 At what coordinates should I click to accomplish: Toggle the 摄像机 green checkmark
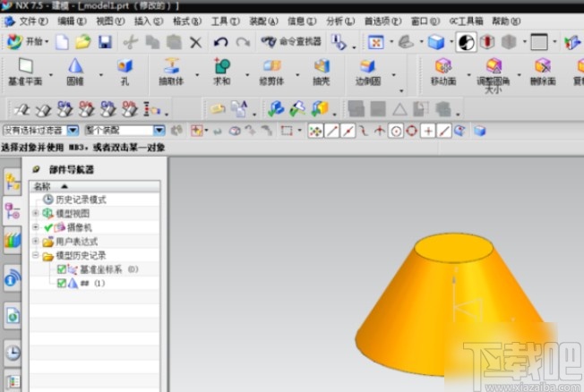(x=48, y=227)
